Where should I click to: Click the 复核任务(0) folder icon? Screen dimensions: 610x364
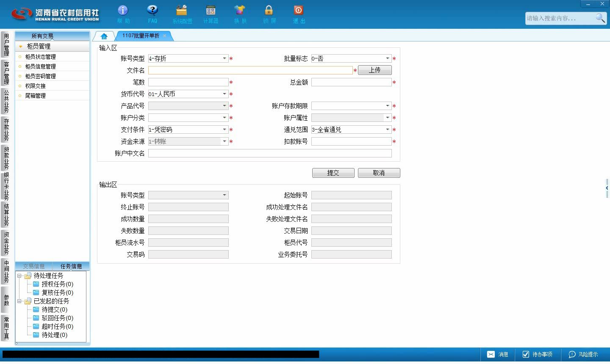36,292
